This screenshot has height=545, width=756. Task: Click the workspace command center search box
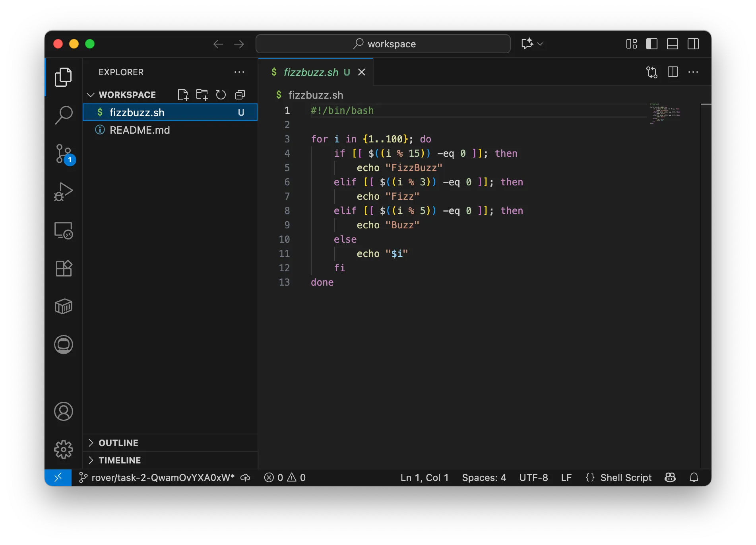point(383,44)
